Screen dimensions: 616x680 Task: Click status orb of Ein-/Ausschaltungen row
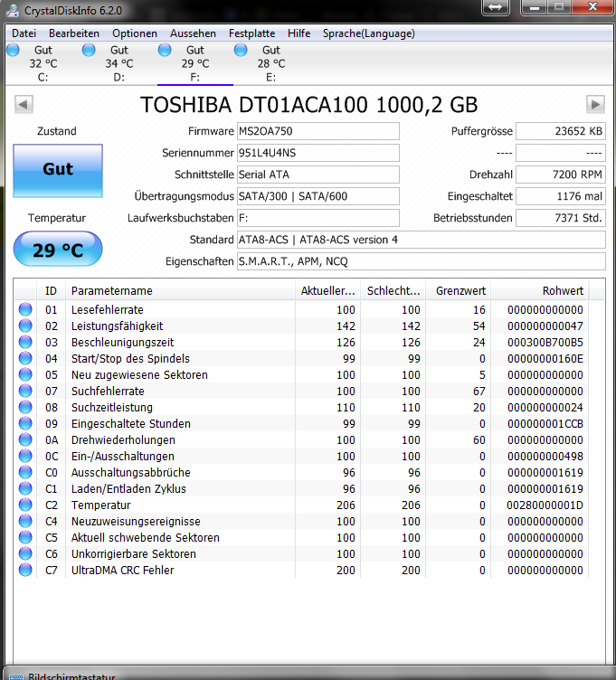pos(25,456)
